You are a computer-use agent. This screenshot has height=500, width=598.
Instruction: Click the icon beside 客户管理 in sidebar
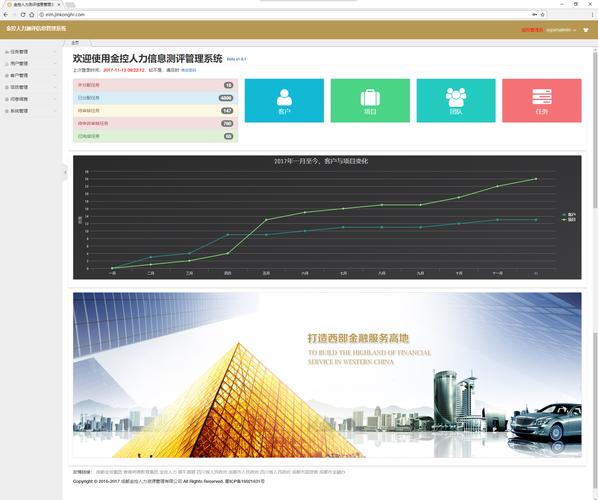[x=6, y=76]
